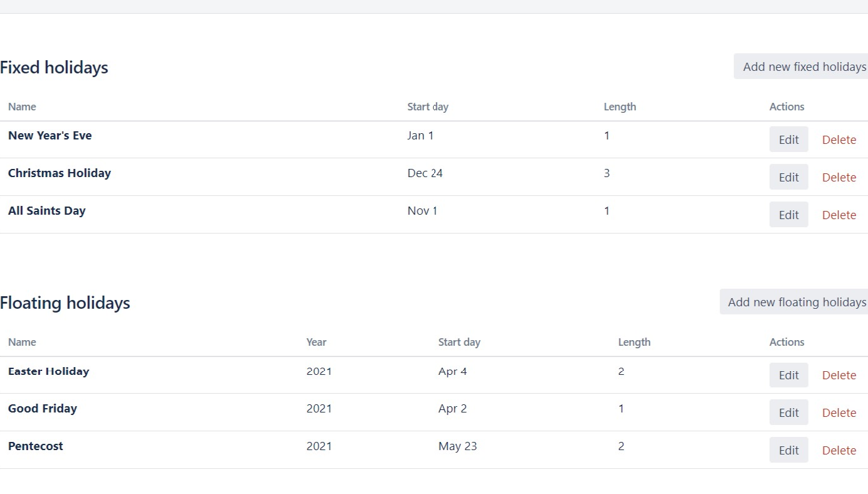Click the Easter Holiday name

[x=49, y=371]
